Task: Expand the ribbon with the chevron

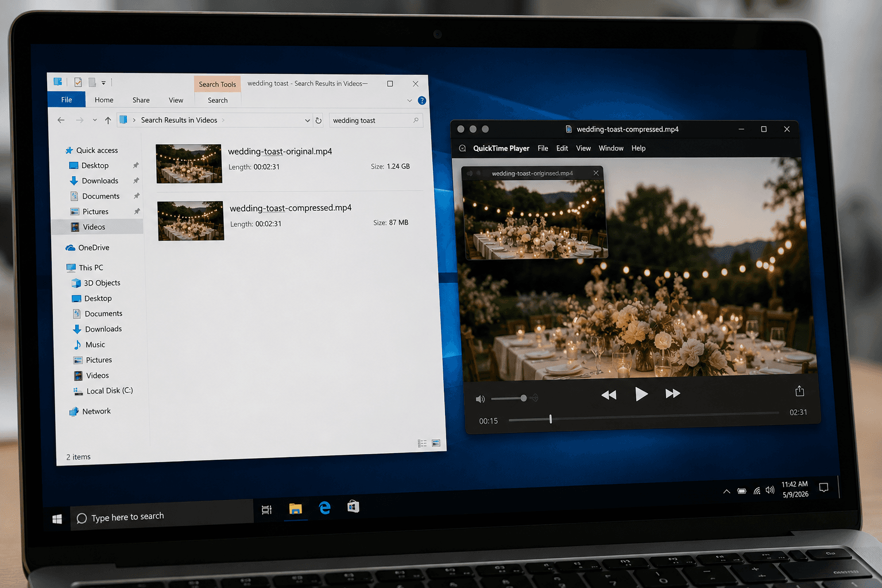Action: pos(409,100)
